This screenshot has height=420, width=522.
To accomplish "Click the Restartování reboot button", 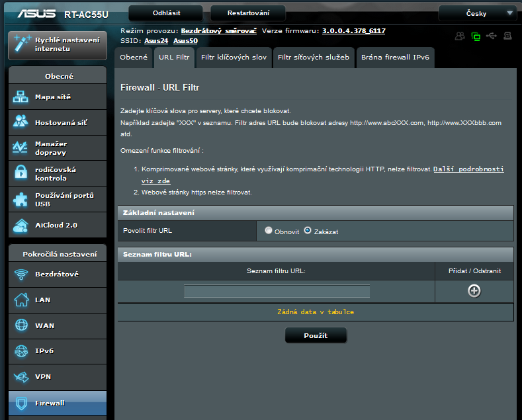I will pyautogui.click(x=247, y=13).
